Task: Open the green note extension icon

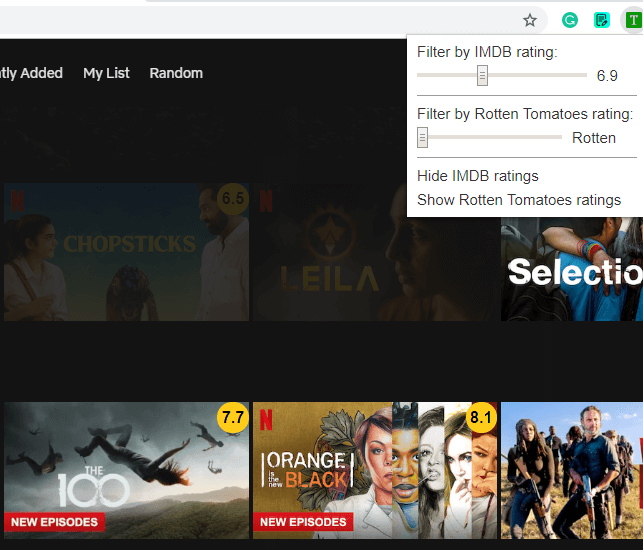Action: 602,20
